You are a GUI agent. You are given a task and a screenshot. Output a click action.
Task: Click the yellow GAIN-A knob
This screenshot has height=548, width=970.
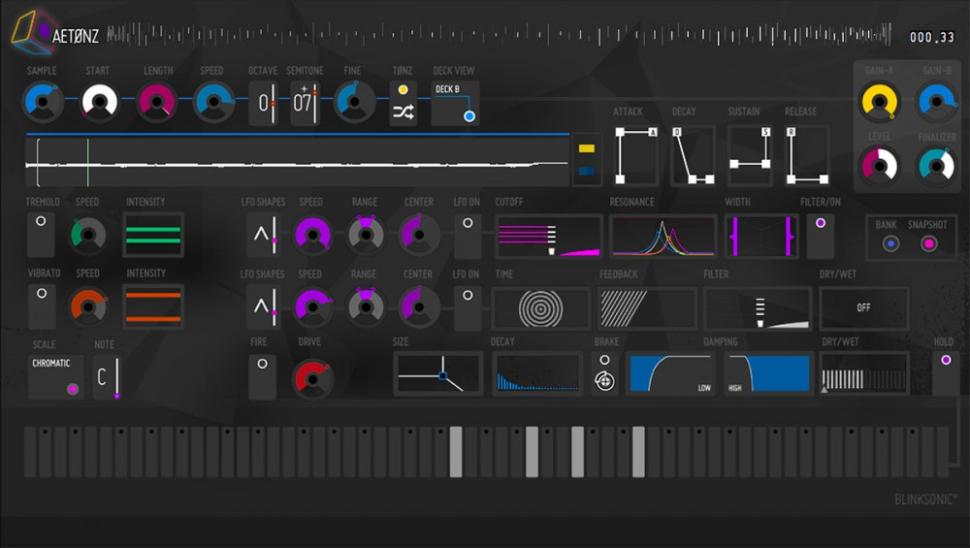[x=879, y=101]
